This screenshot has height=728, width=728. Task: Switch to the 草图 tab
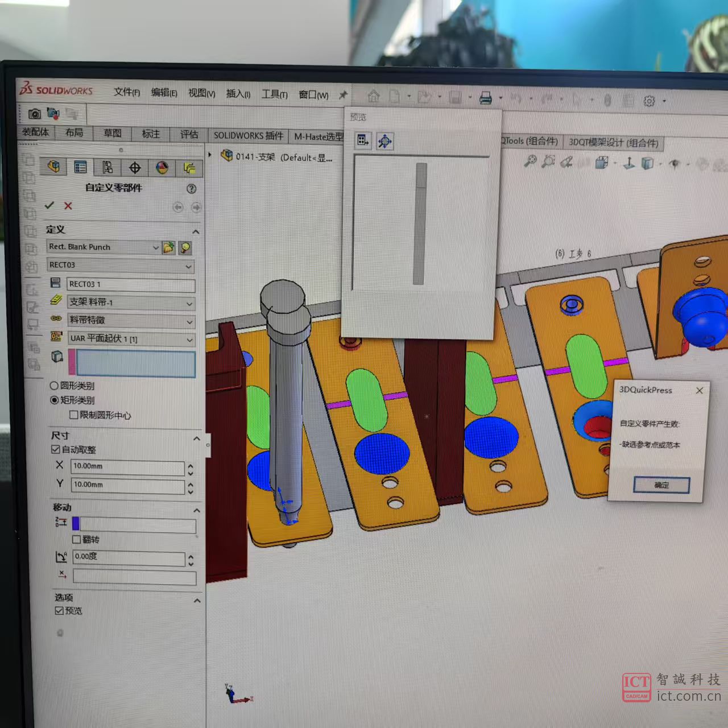pyautogui.click(x=113, y=133)
